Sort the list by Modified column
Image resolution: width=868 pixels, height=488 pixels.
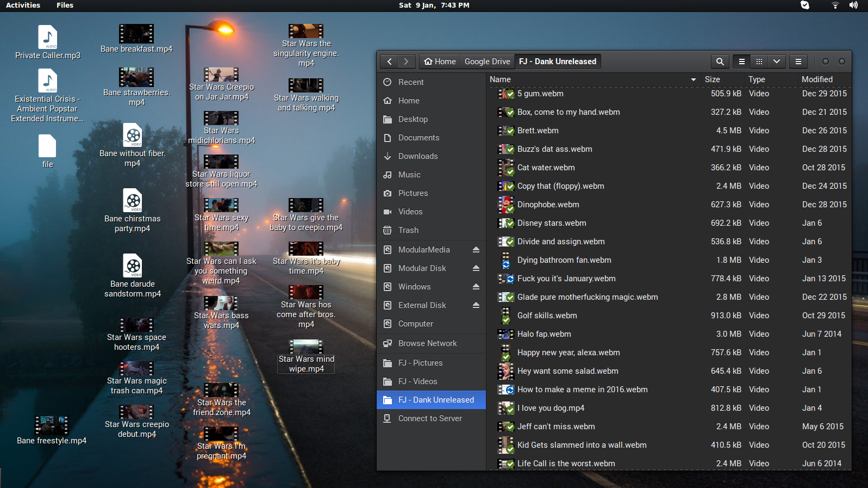(817, 79)
